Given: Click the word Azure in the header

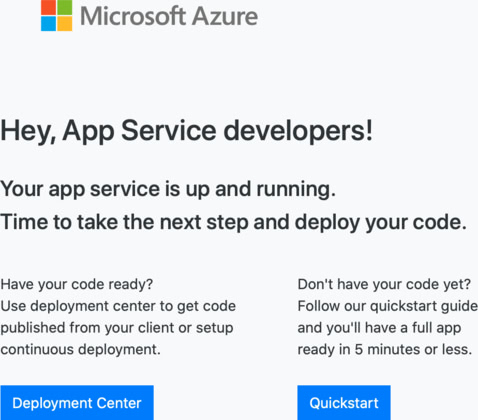Looking at the screenshot, I should [x=225, y=16].
